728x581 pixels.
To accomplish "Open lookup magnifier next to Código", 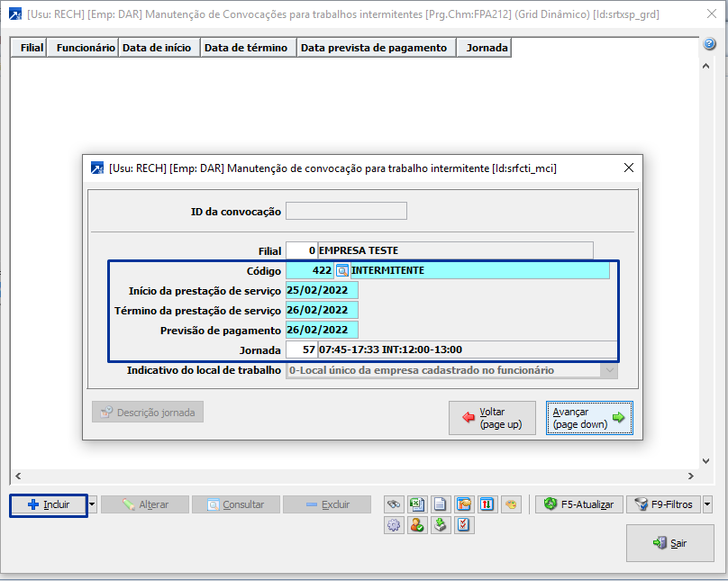I will 342,270.
